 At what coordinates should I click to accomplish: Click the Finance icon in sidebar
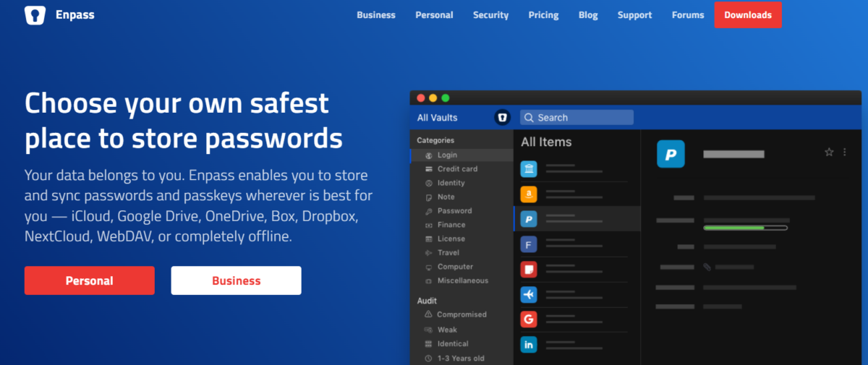[429, 225]
